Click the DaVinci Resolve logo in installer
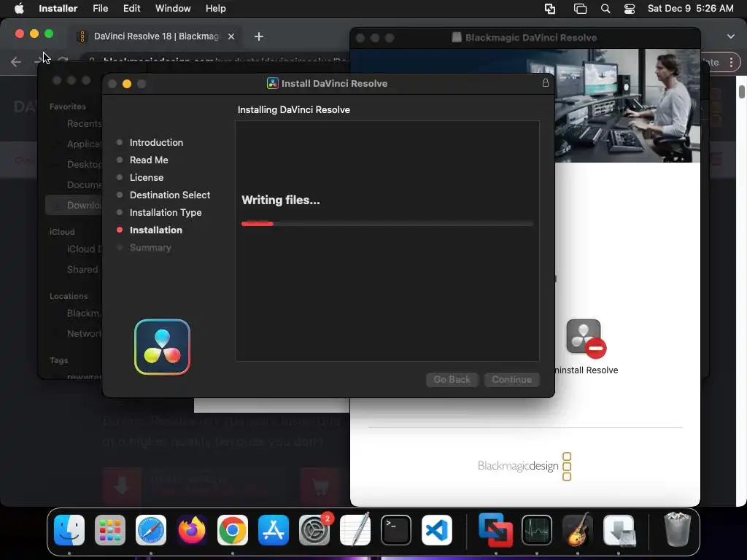747x560 pixels. pyautogui.click(x=163, y=347)
